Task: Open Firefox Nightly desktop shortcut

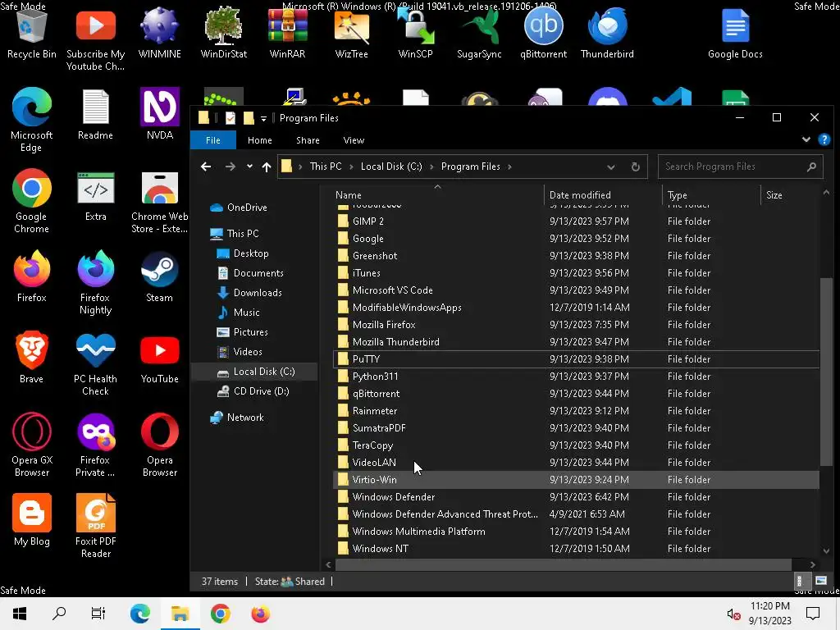Action: click(x=95, y=283)
